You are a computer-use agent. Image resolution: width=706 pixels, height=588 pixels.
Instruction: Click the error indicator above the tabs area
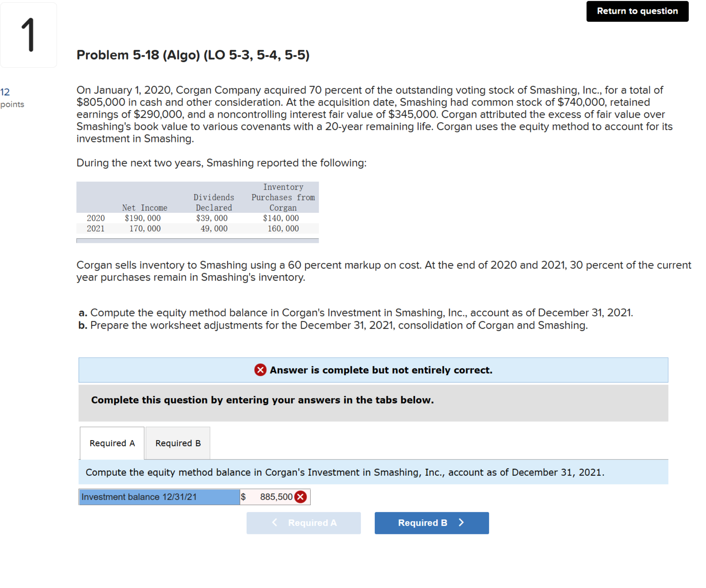pos(261,370)
